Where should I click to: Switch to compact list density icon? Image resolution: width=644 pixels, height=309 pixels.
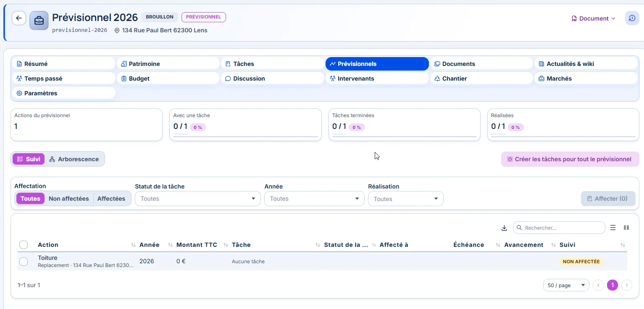[x=613, y=228]
